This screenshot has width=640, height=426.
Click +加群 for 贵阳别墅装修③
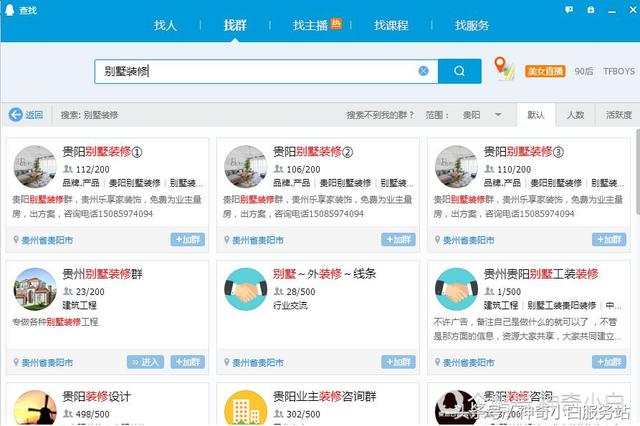(x=609, y=240)
